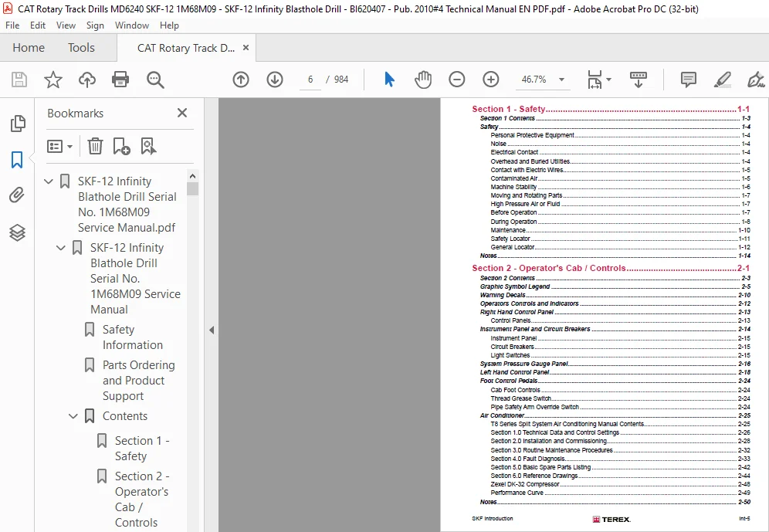Click fit page width tool

[595, 80]
